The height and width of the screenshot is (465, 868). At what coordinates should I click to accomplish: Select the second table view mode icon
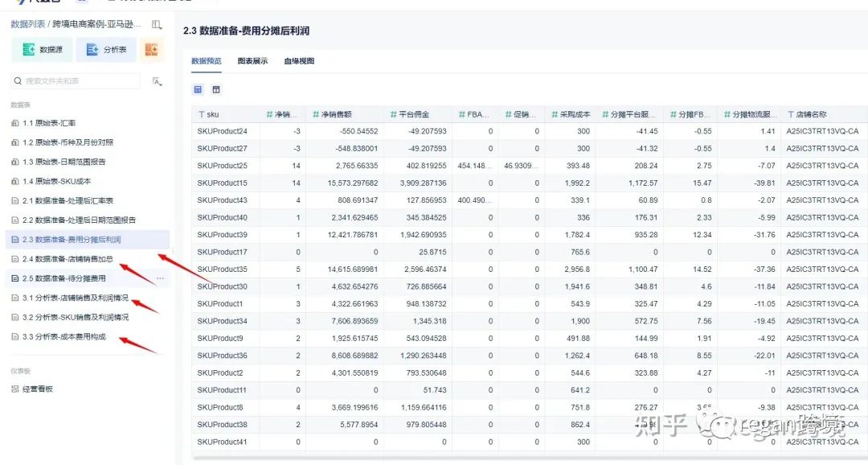tap(216, 89)
